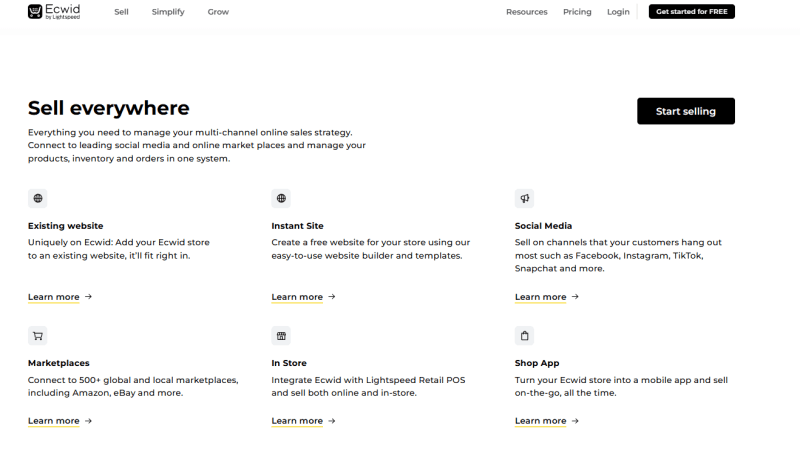This screenshot has width=800, height=468.
Task: Click the Marketplaces title
Action: click(59, 363)
